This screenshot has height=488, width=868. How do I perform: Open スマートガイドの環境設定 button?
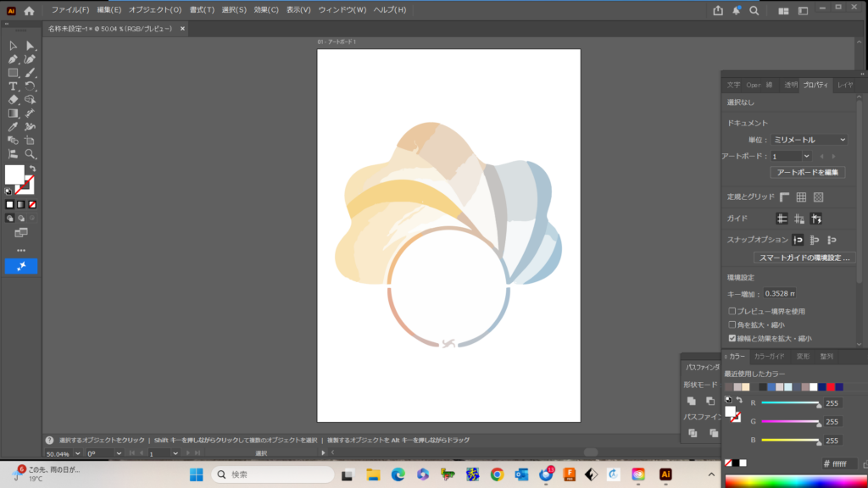[804, 258]
